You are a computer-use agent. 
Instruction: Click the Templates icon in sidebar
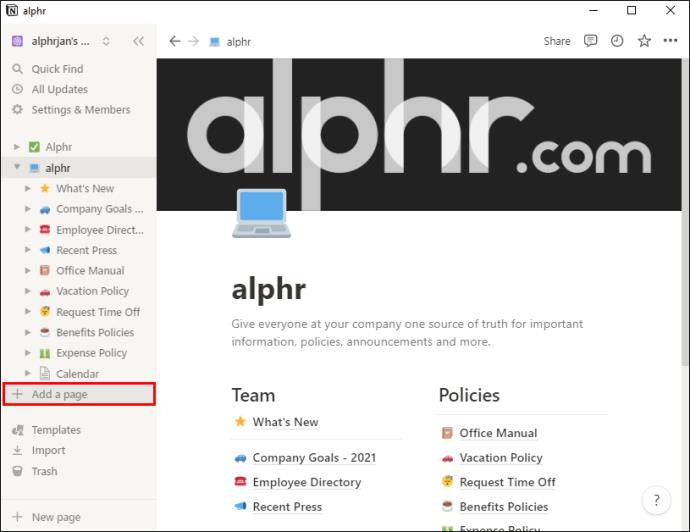point(18,430)
